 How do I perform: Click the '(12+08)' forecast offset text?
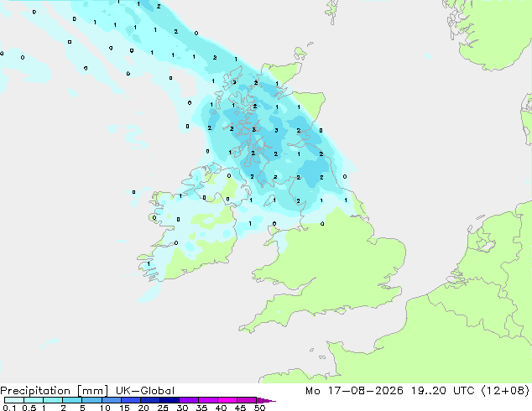click(505, 391)
